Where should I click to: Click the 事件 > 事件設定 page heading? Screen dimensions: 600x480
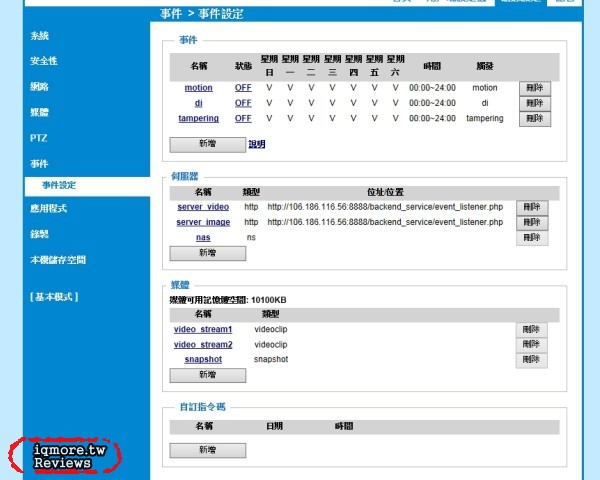pyautogui.click(x=201, y=14)
